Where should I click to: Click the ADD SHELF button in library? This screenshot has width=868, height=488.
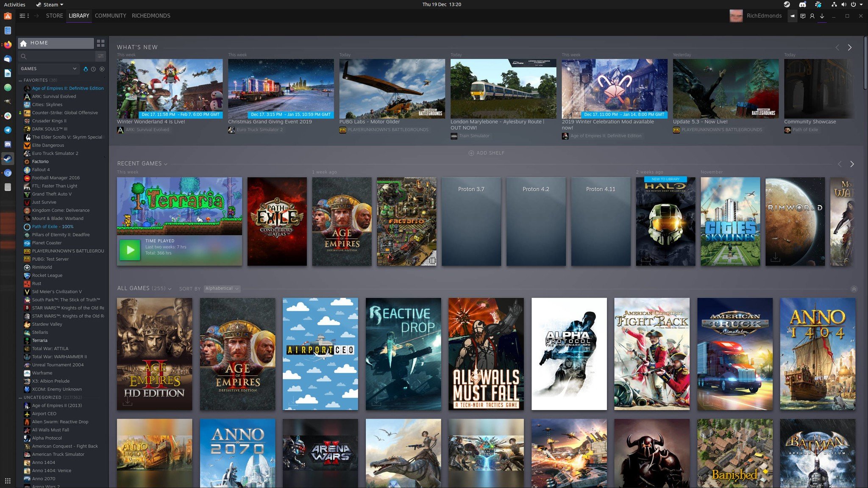pos(487,152)
